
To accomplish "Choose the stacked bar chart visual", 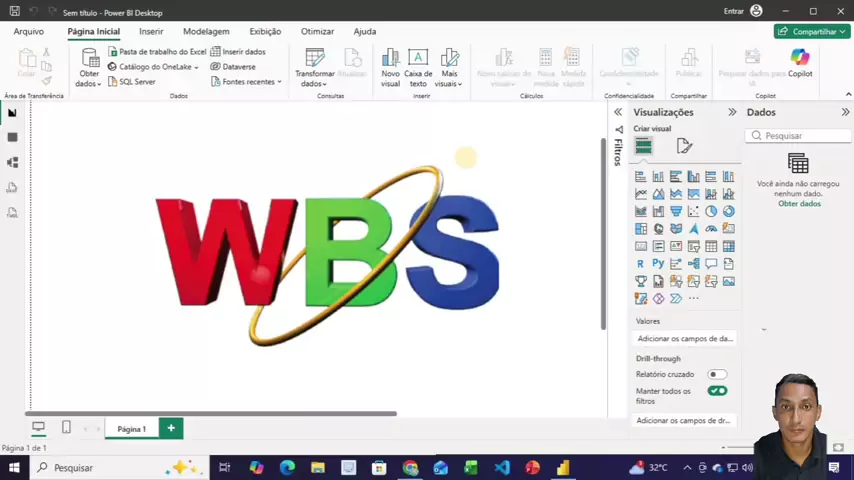I will [x=640, y=177].
